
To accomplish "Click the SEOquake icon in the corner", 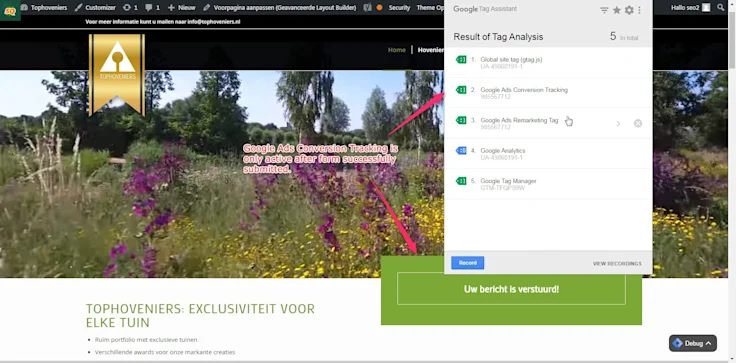I will click(x=10, y=10).
